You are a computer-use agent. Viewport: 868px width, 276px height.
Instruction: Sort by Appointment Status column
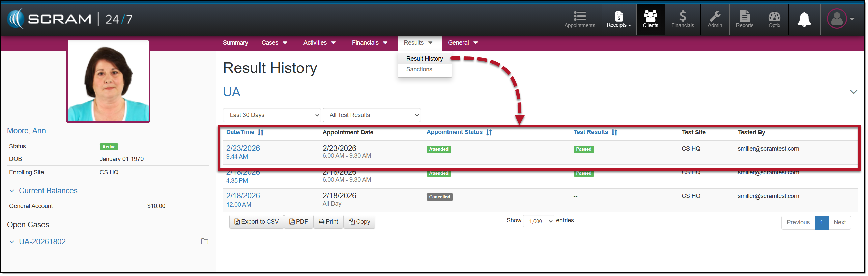pos(489,133)
